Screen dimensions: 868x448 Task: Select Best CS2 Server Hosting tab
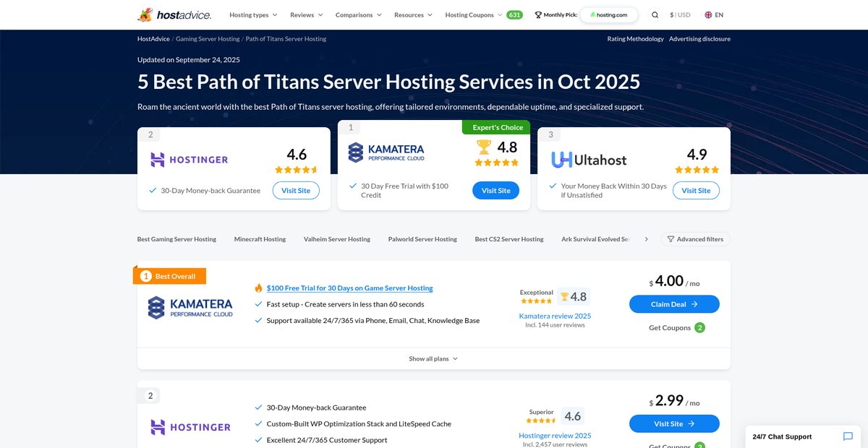[x=509, y=239]
